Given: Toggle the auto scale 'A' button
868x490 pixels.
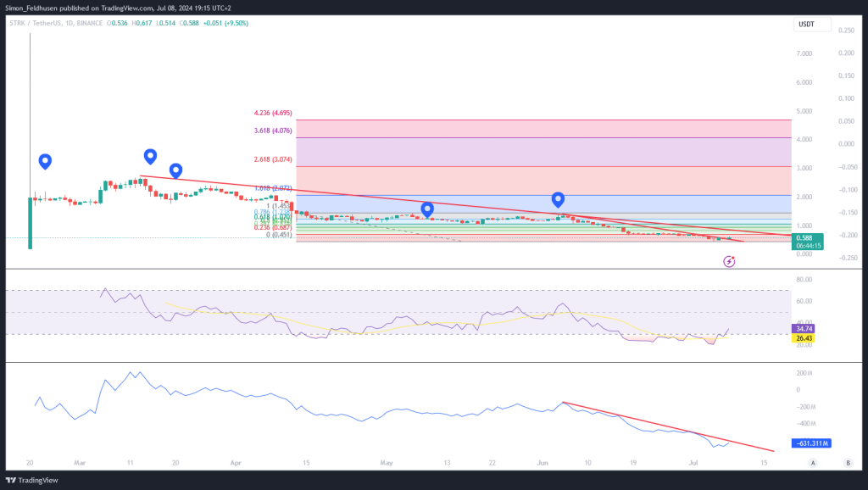Looking at the screenshot, I should (813, 463).
